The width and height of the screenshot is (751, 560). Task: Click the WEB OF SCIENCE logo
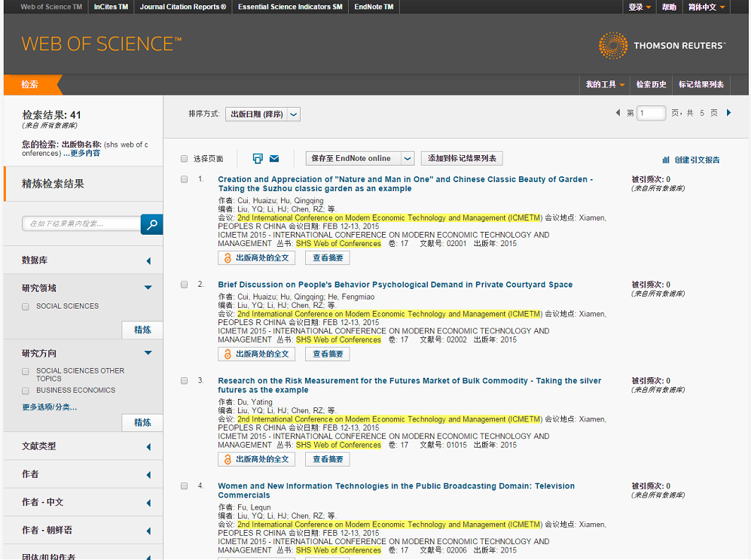(102, 44)
